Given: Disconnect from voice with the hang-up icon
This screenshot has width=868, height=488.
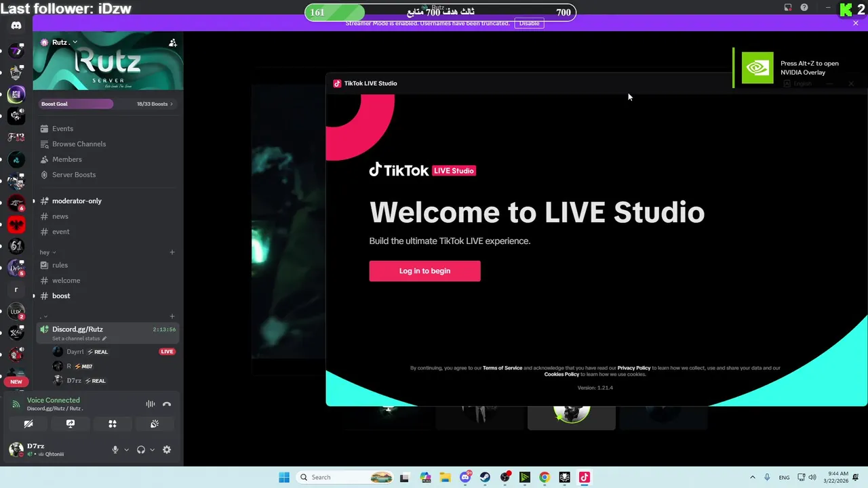Looking at the screenshot, I should 167,404.
